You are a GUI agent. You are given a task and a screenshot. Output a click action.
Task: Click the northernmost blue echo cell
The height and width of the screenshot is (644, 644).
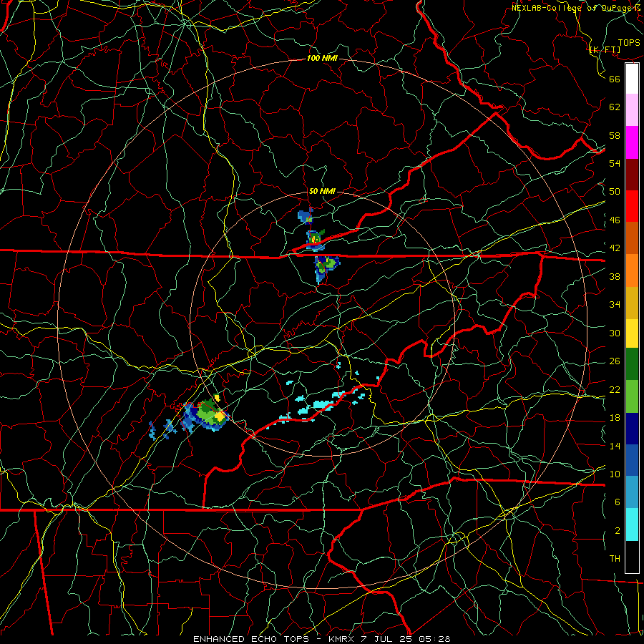tap(305, 216)
